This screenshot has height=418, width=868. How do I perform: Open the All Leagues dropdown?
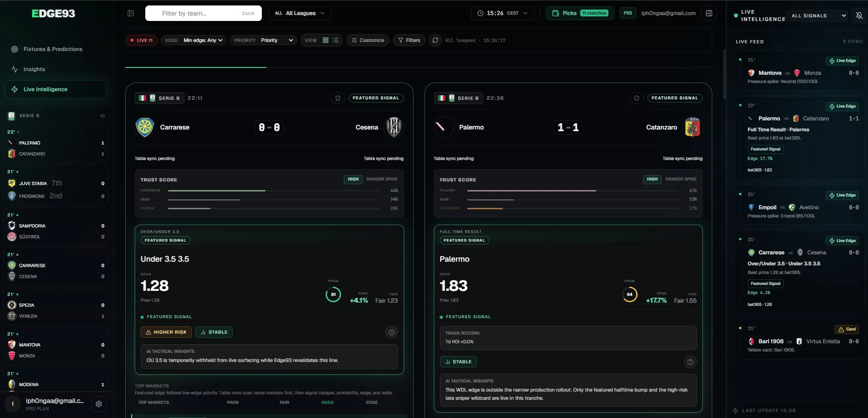tap(300, 13)
